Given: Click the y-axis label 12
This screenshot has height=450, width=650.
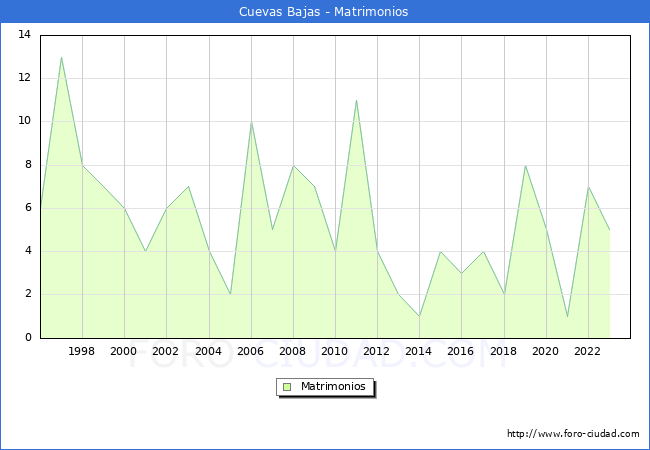Looking at the screenshot, I should [25, 77].
